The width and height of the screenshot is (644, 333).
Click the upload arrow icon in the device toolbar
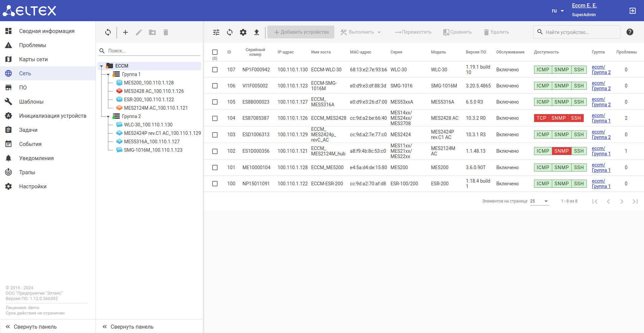(x=257, y=32)
